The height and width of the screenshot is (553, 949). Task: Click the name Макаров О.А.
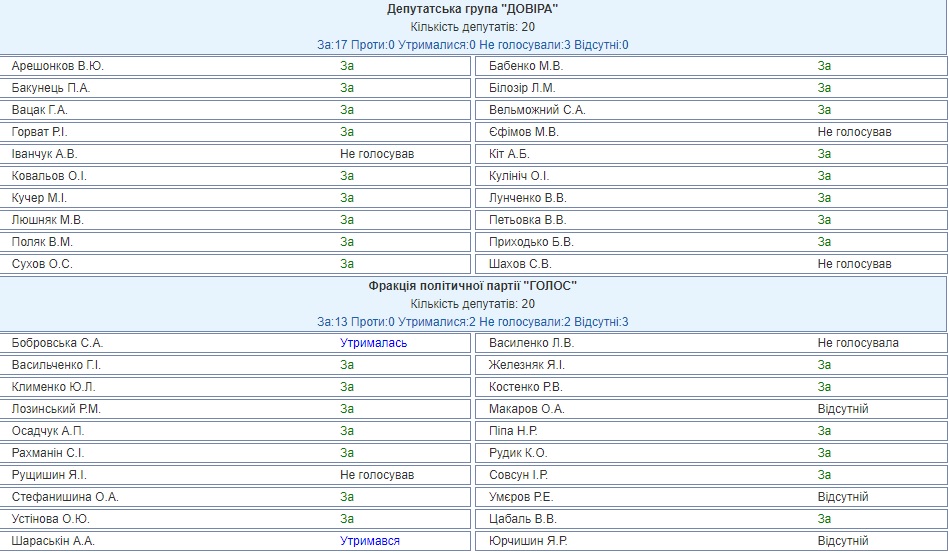point(527,409)
